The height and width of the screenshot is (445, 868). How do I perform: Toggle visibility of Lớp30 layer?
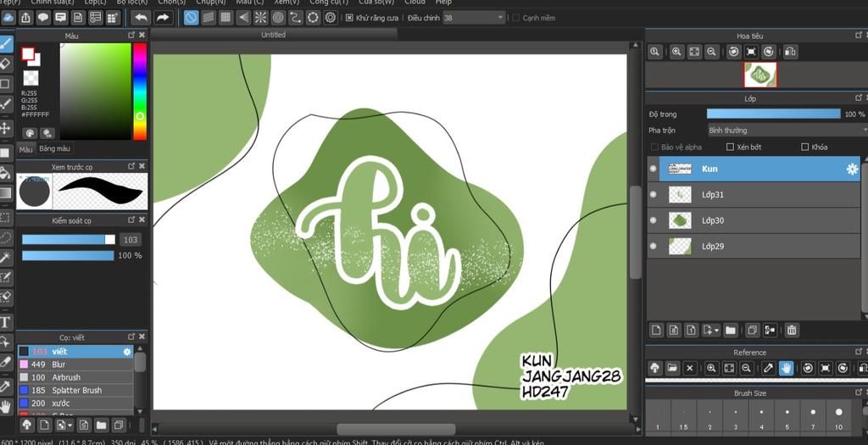click(x=654, y=220)
